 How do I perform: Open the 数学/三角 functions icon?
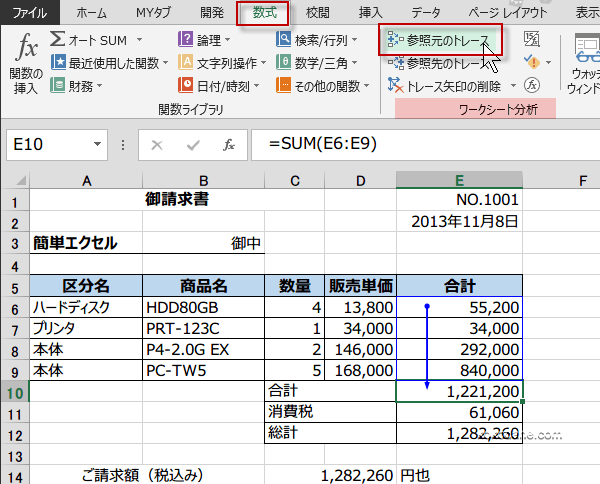click(x=284, y=62)
